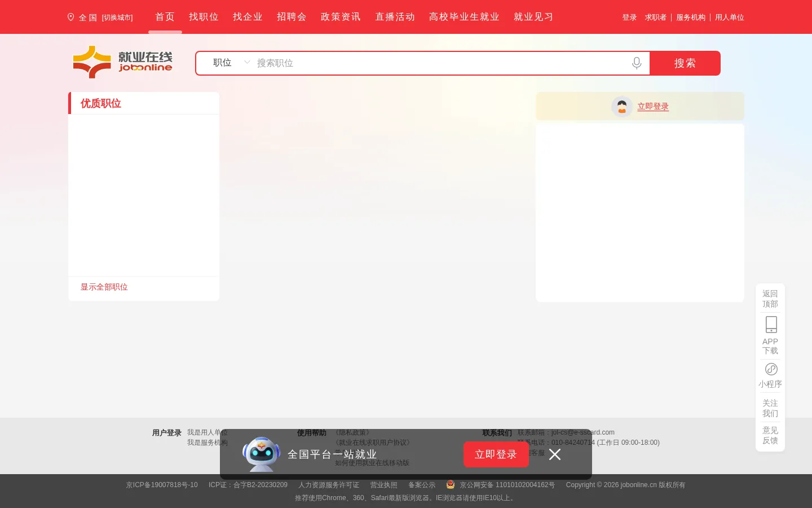The height and width of the screenshot is (508, 812).
Task: Open the 政策资讯 section
Action: 341,17
